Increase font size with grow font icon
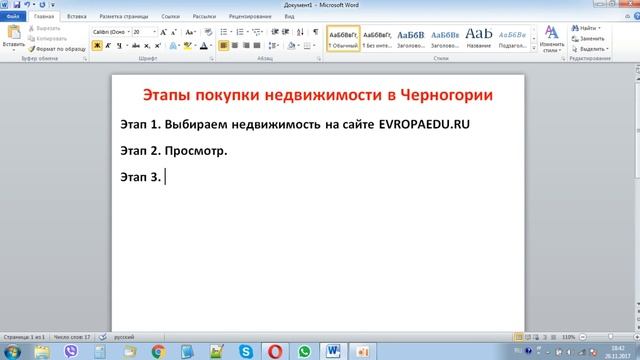The width and height of the screenshot is (640, 360). pyautogui.click(x=163, y=32)
